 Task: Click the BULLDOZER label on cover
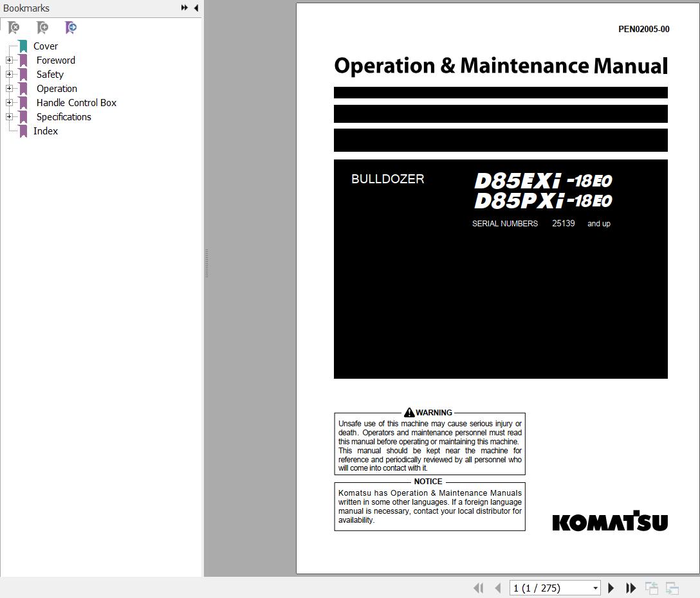coord(387,179)
